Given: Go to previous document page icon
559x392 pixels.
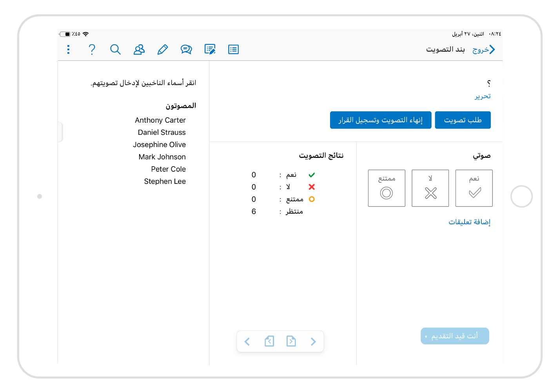Looking at the screenshot, I should coord(269,341).
